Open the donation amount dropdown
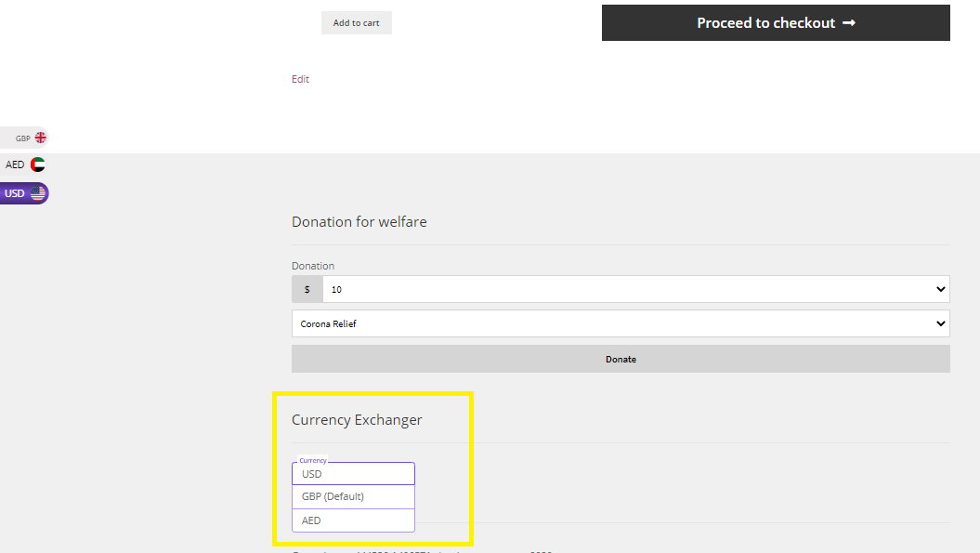980x553 pixels. 636,290
